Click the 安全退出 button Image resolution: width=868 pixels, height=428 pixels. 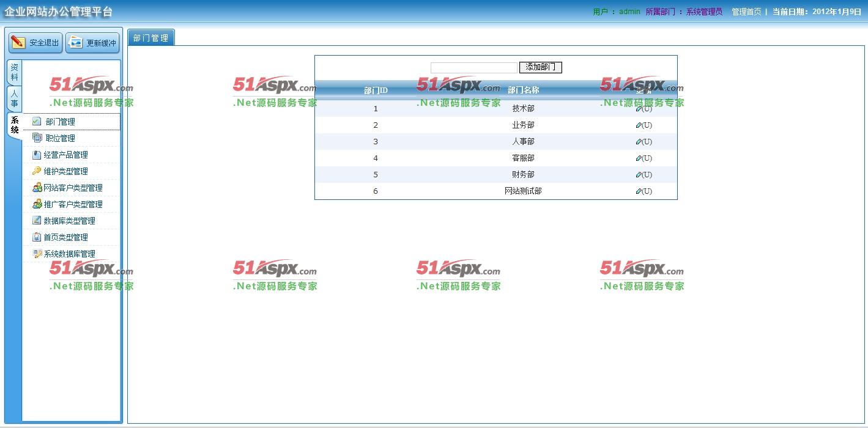click(x=35, y=43)
